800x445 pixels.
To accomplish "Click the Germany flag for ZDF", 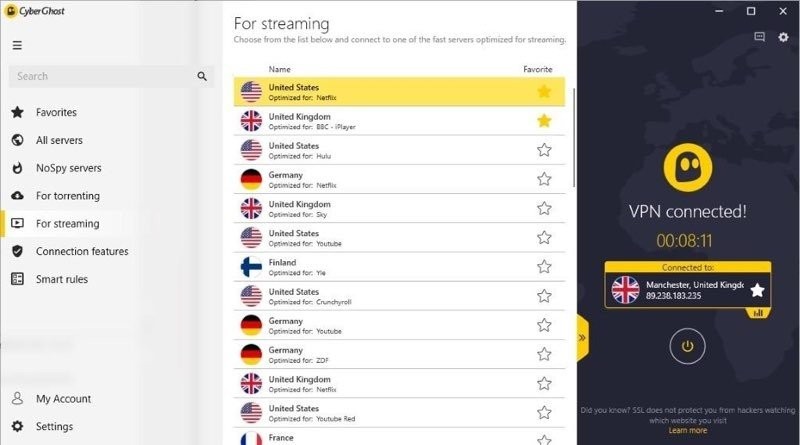I will (x=251, y=354).
